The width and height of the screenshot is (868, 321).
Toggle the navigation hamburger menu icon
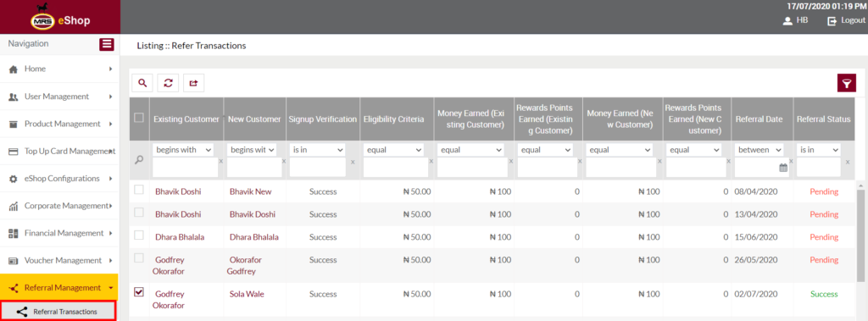point(107,44)
